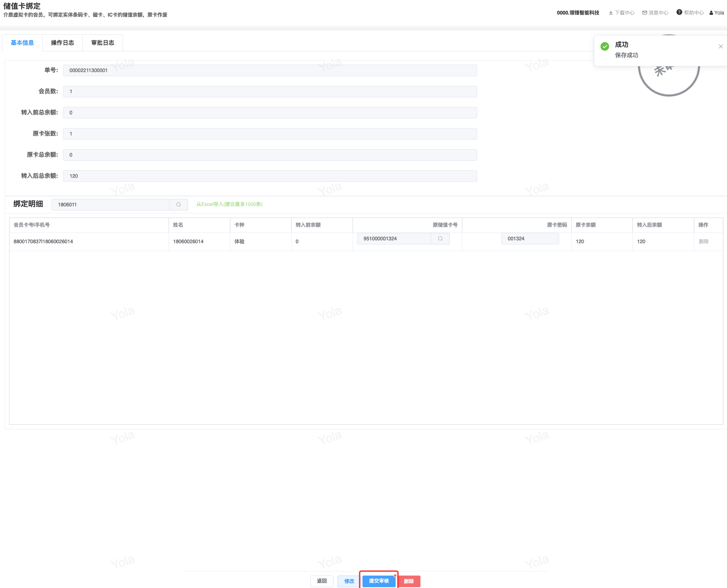
Task: Click card type cell 体验
Action: tap(239, 242)
